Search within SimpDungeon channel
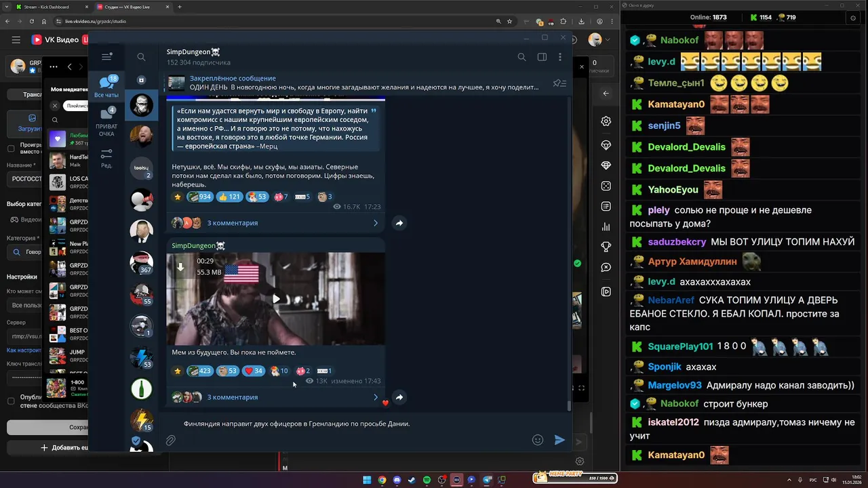Viewport: 868px width, 488px height. pyautogui.click(x=521, y=57)
